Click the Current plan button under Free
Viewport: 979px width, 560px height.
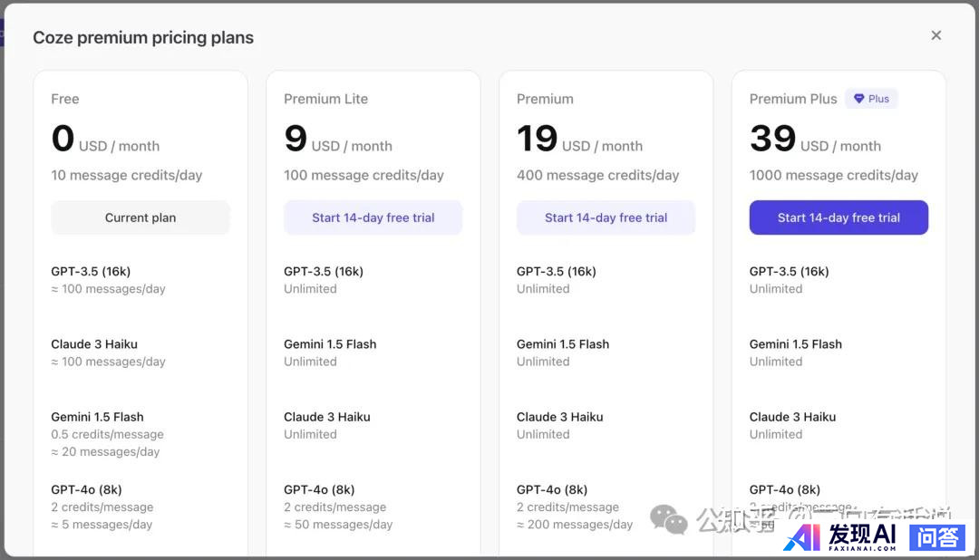click(141, 217)
